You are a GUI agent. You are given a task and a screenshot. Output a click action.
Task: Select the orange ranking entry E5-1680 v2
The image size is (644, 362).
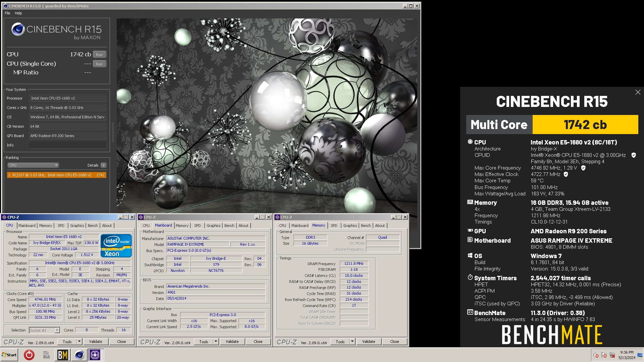tap(57, 175)
